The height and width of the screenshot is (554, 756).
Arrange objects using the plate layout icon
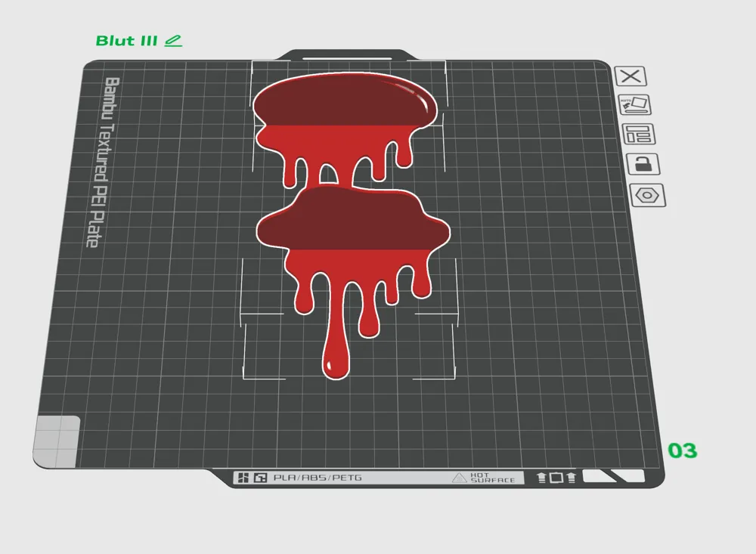[638, 134]
